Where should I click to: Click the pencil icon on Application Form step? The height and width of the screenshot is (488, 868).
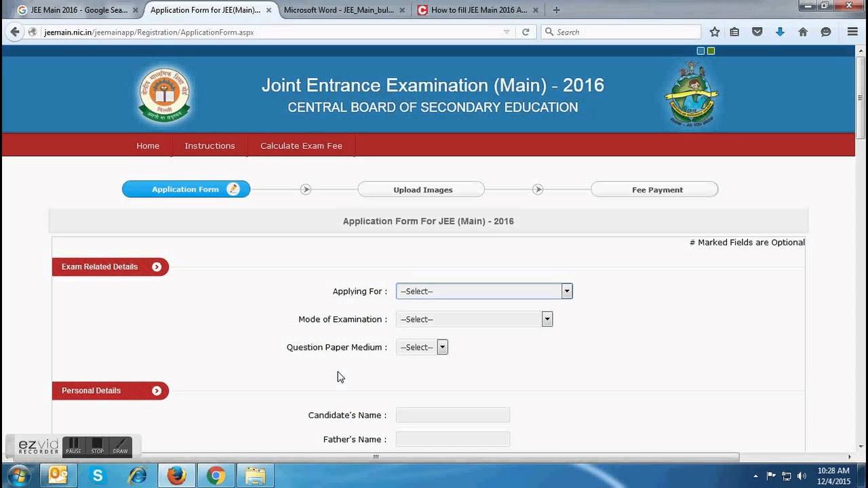[x=233, y=189]
